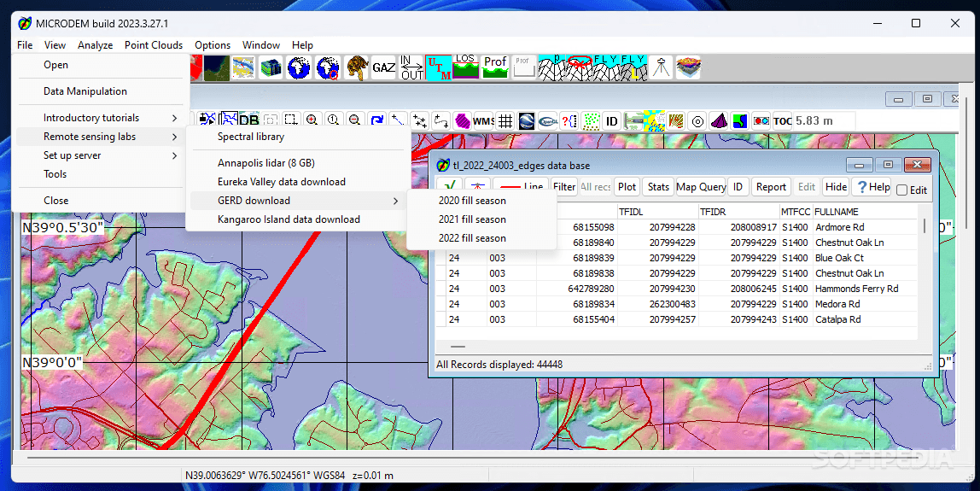Select Kangaroo Island data download

pyautogui.click(x=299, y=219)
